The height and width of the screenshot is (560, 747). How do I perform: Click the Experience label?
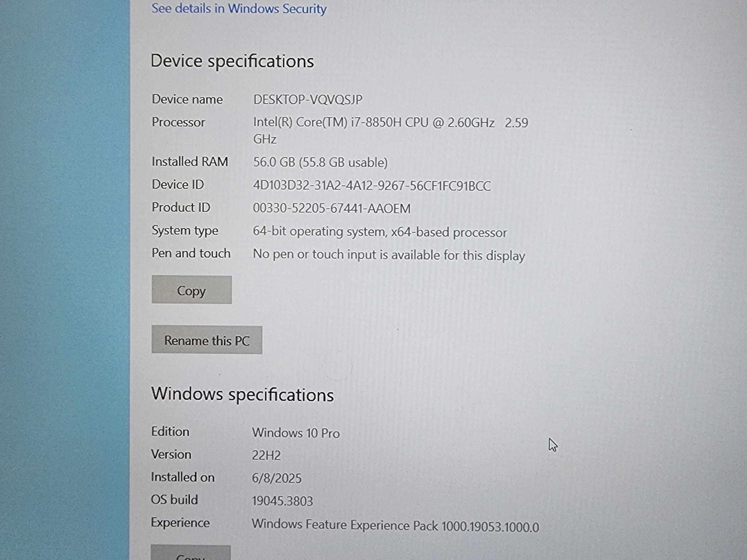pyautogui.click(x=180, y=523)
